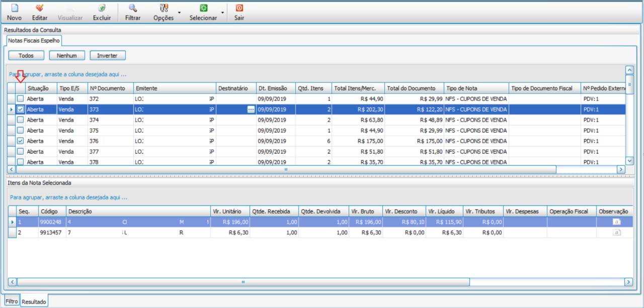
Task: Click top-of-list button above invoices scrollbar
Action: [x=629, y=70]
